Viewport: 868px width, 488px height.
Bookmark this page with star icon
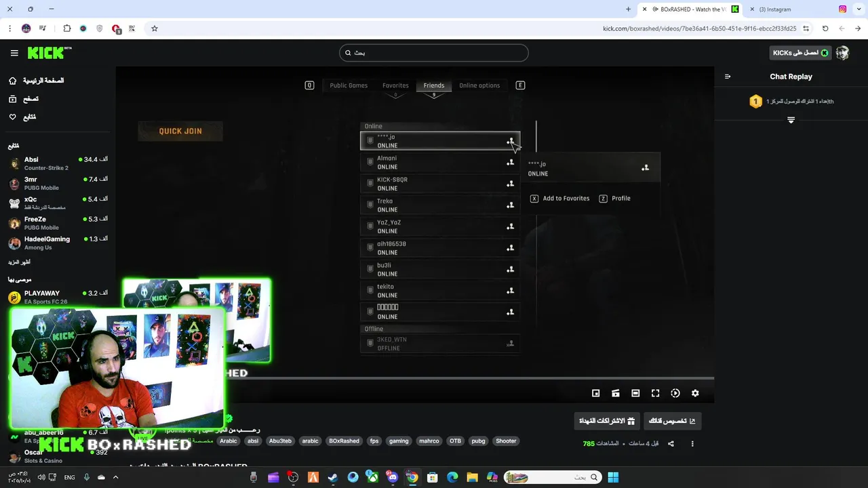coord(155,28)
